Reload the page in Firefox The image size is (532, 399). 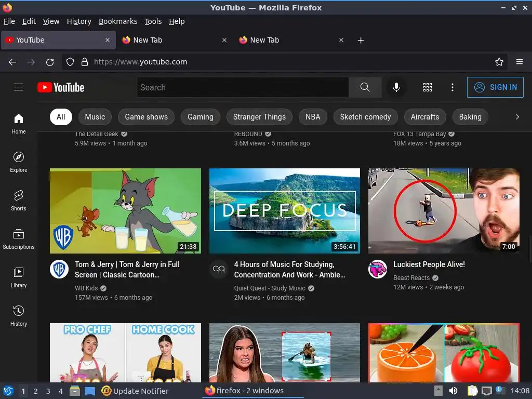[50, 62]
